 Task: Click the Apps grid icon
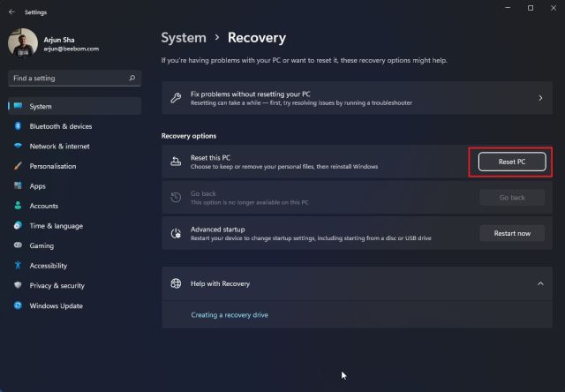[18, 185]
